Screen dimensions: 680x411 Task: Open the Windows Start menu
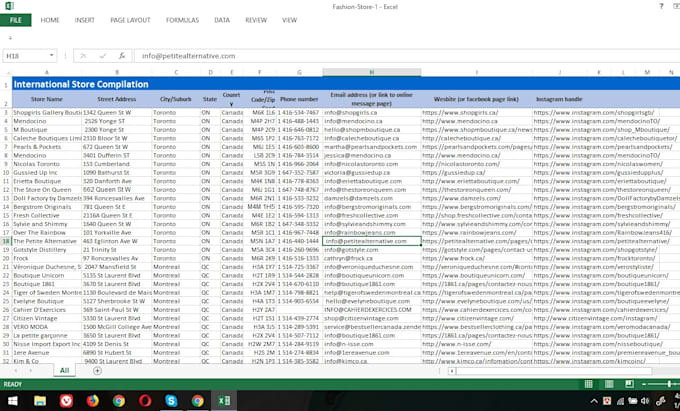click(13, 401)
